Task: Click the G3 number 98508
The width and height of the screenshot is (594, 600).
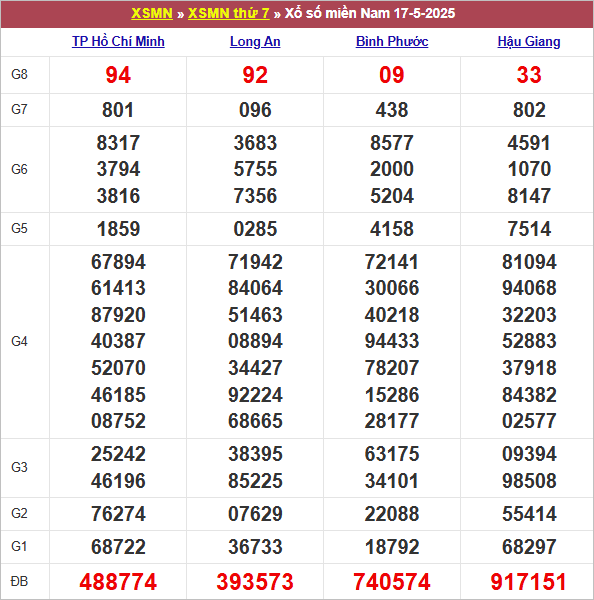Action: 529,481
